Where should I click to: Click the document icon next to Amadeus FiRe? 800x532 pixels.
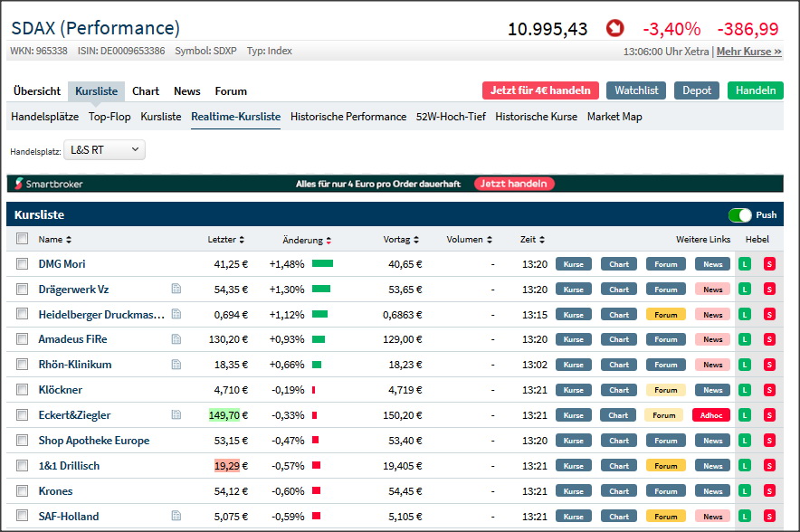[x=176, y=339]
